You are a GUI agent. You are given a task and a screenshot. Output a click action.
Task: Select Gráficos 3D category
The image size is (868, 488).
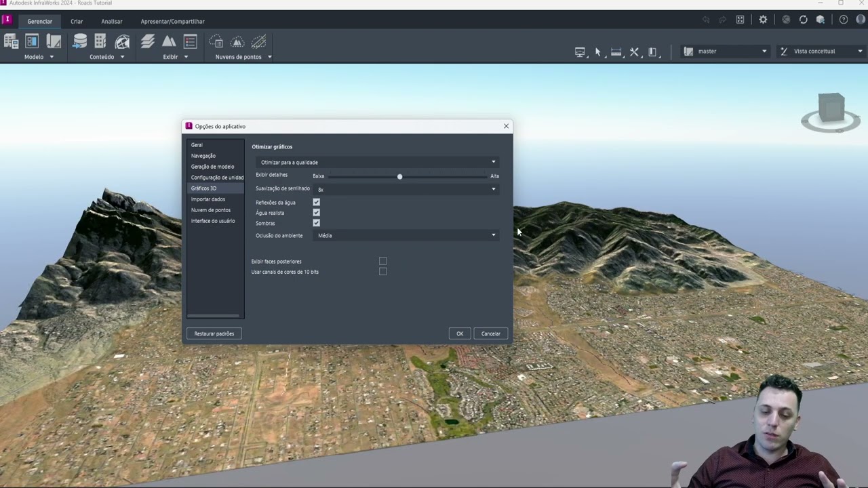point(215,188)
